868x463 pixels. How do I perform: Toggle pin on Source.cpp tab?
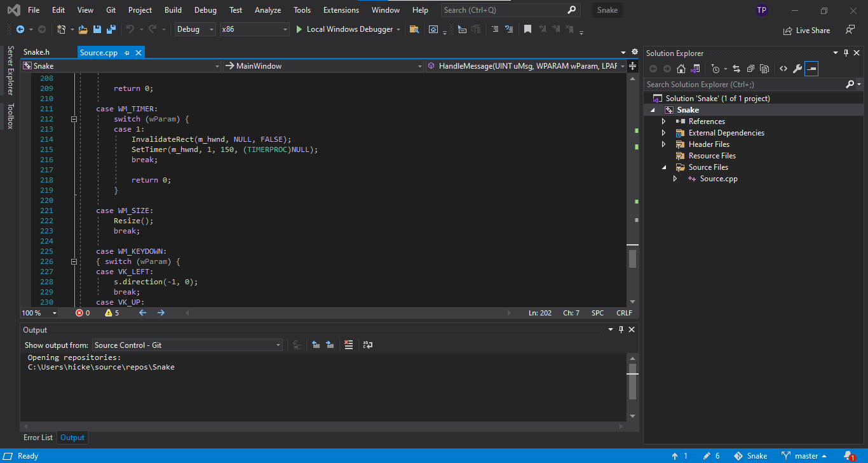point(127,52)
